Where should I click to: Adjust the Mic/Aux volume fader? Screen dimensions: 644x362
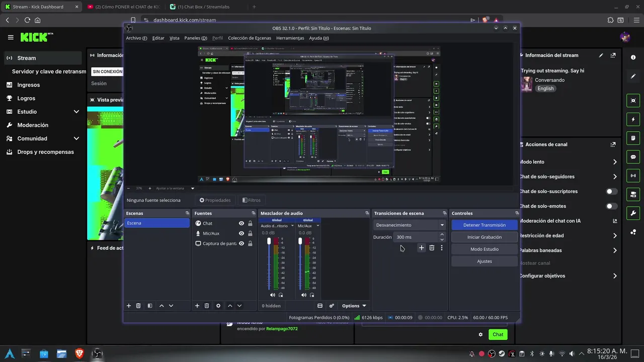300,241
